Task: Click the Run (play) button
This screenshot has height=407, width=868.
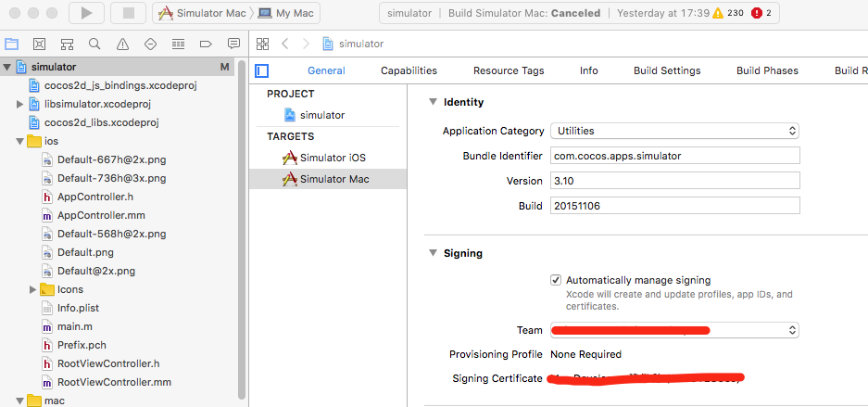Action: point(86,13)
